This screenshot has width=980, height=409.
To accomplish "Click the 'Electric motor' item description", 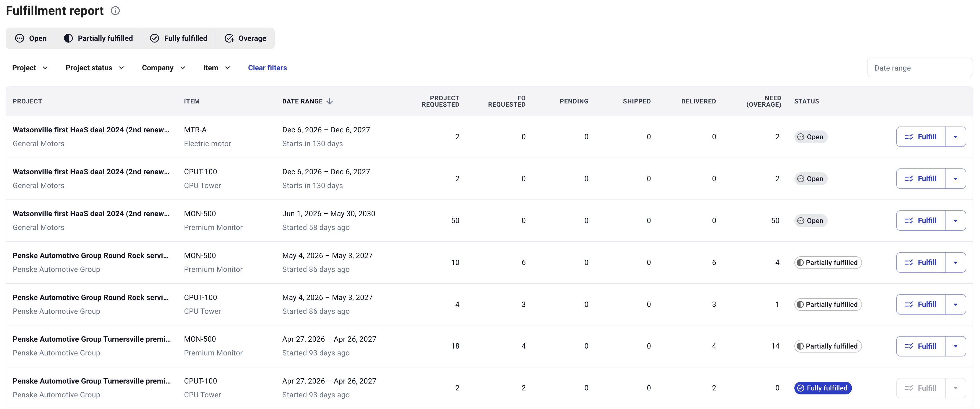I will coord(207,143).
